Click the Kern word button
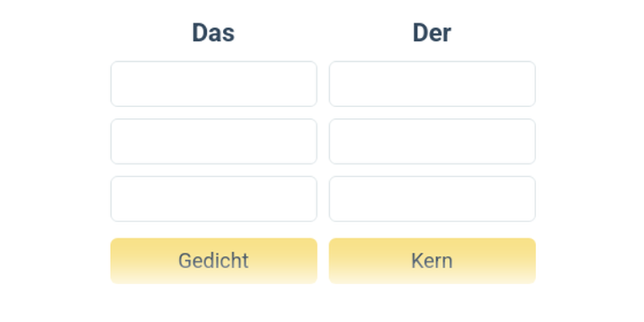The image size is (644, 322). tap(431, 261)
